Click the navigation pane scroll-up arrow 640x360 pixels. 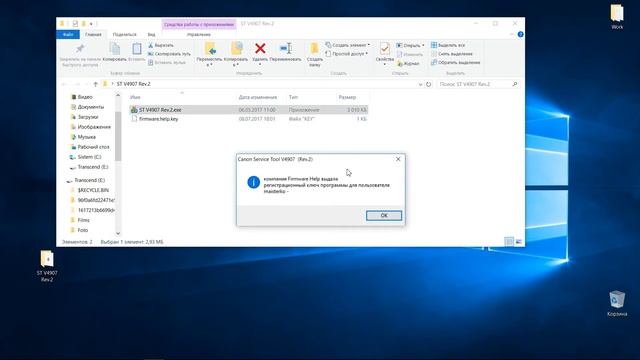[x=118, y=95]
